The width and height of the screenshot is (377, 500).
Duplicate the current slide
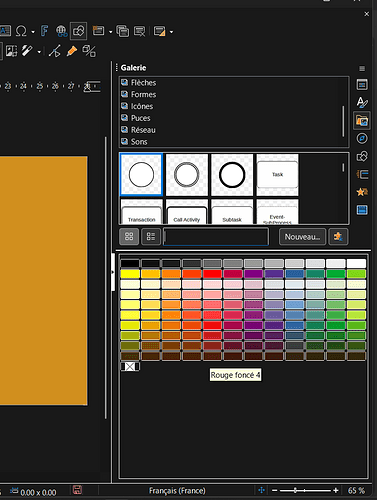(x=122, y=31)
